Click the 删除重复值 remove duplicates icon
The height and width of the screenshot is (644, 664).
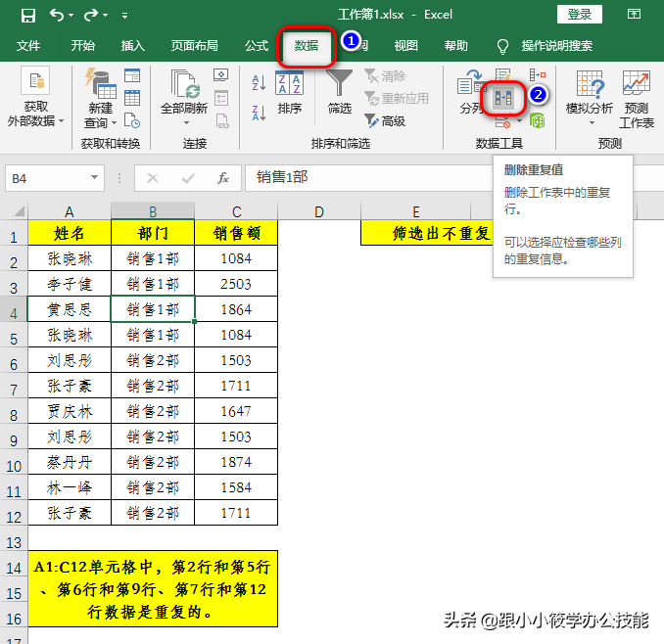pyautogui.click(x=503, y=99)
